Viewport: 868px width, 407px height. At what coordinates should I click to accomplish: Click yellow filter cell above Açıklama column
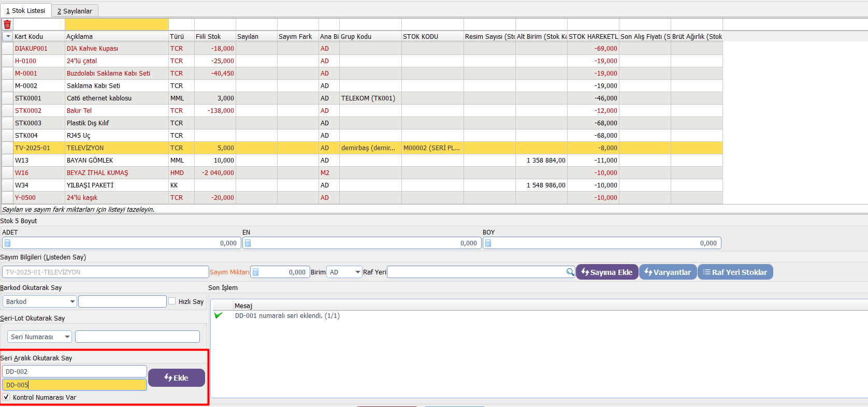click(117, 24)
